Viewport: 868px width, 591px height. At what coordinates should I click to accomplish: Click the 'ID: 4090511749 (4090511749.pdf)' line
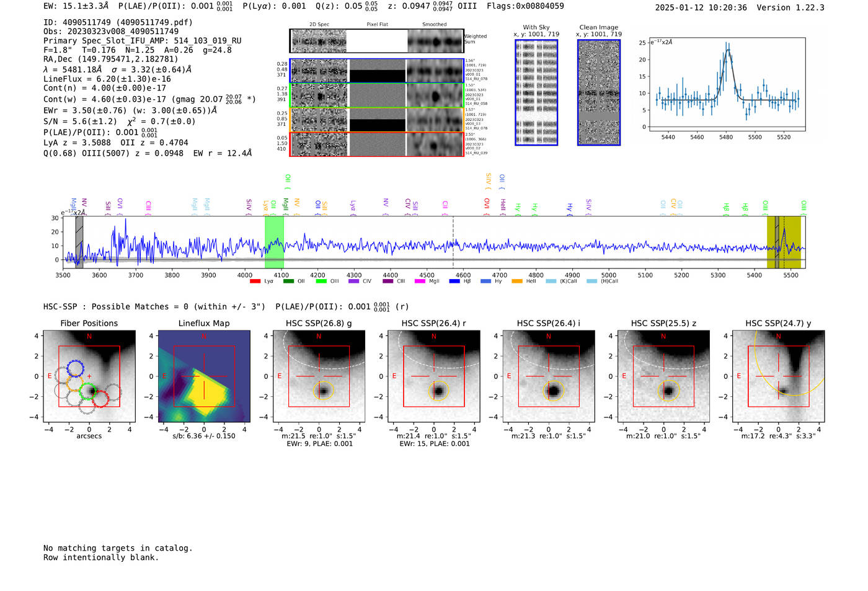118,22
